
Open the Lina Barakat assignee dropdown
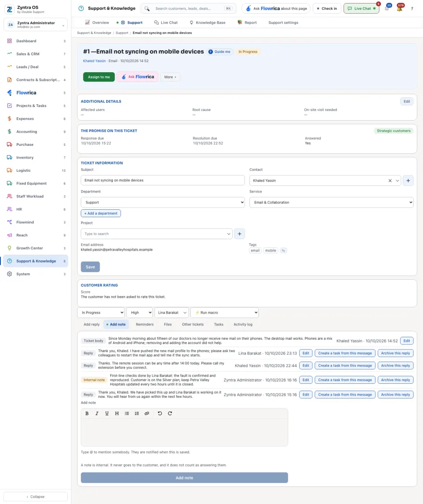(172, 312)
